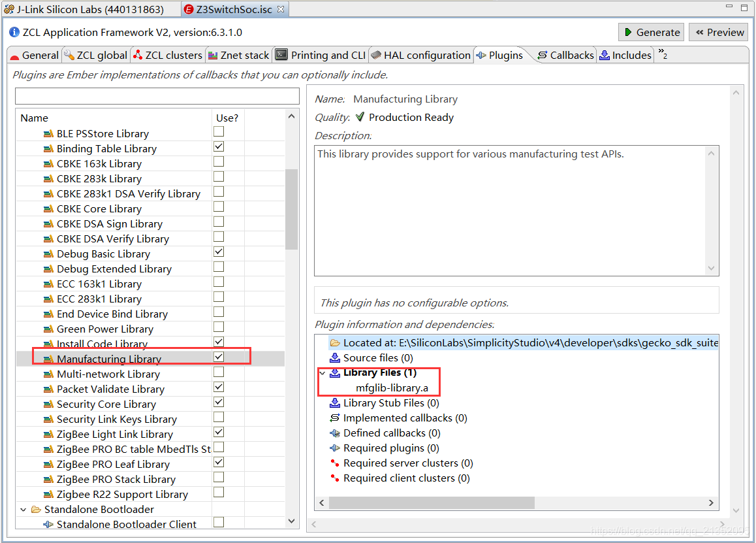Image resolution: width=756 pixels, height=543 pixels.
Task: Click the Multi-network Library plugin icon
Action: [x=48, y=374]
